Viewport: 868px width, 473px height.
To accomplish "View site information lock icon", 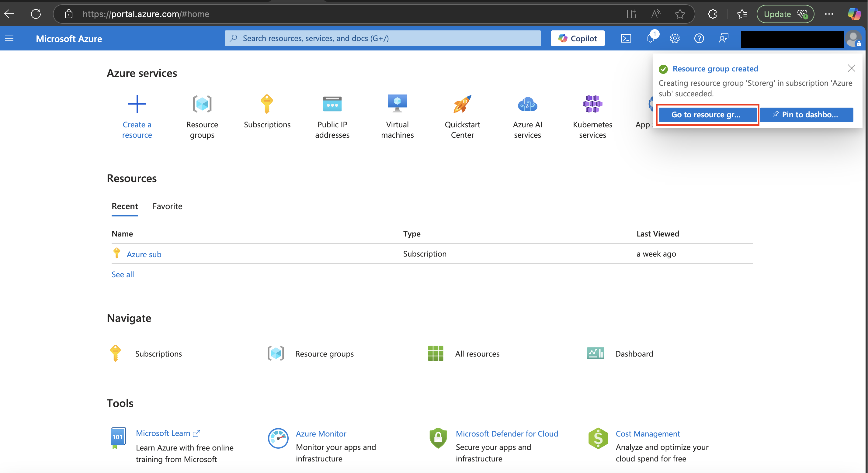I will (x=69, y=14).
